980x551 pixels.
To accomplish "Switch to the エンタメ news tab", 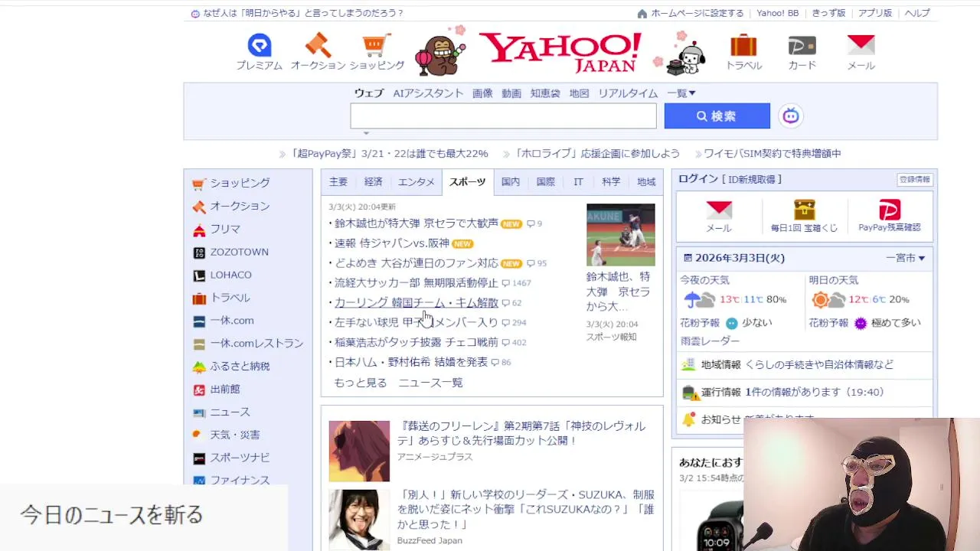I will pyautogui.click(x=416, y=182).
